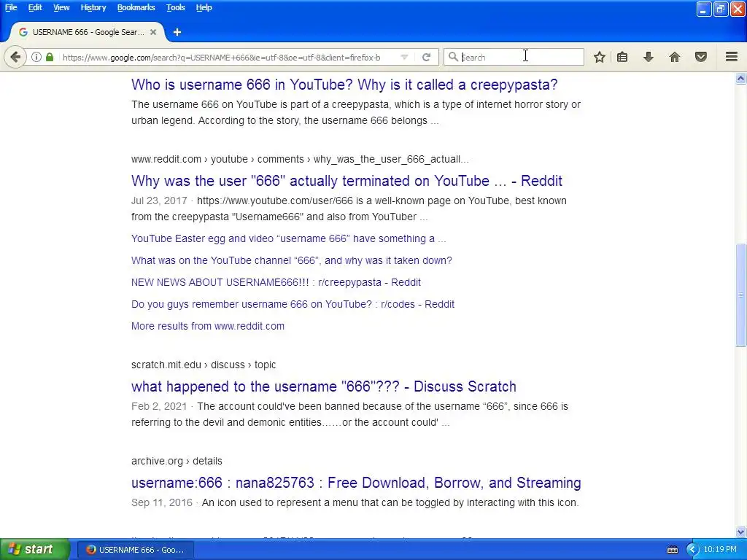
Task: Open the Edit menu
Action: (x=35, y=7)
